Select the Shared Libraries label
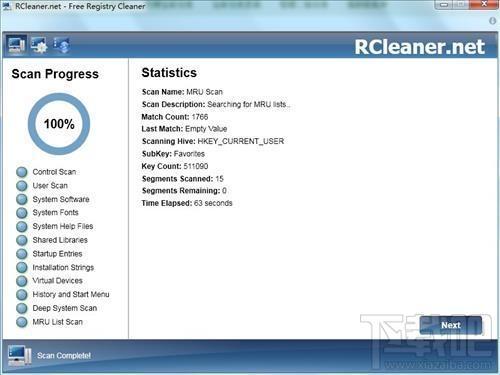500x375 pixels. pyautogui.click(x=60, y=240)
